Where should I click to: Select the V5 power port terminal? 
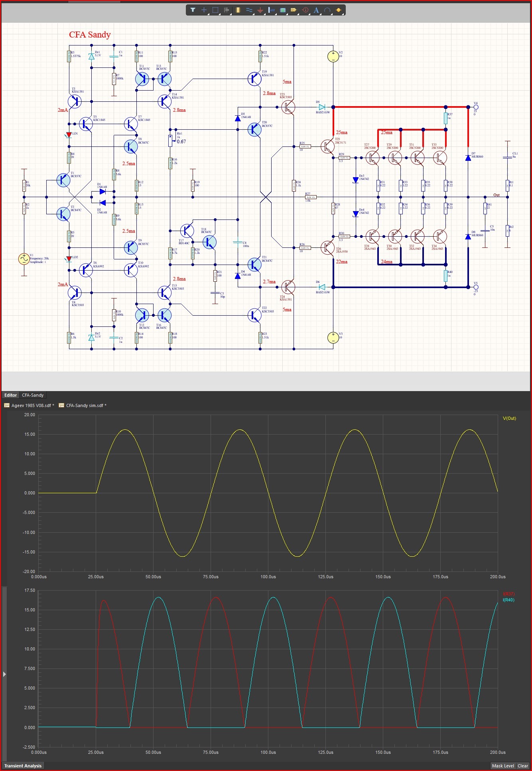(475, 287)
